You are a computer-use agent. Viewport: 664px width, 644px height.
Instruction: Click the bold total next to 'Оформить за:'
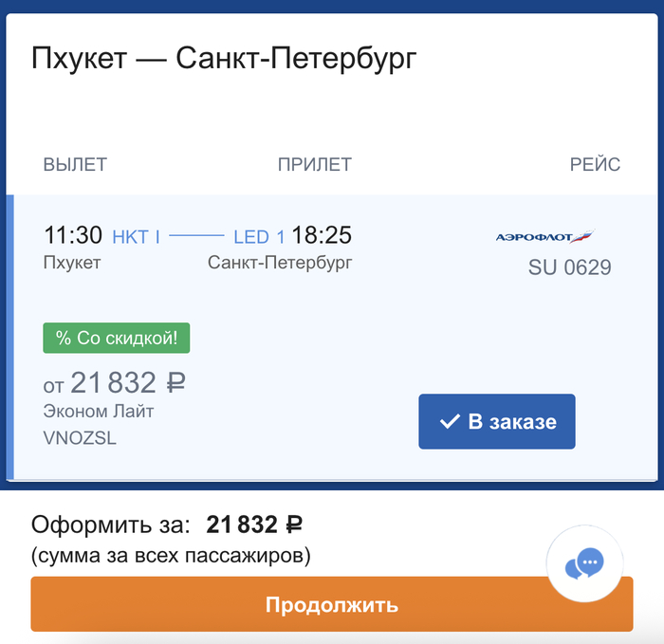point(254,524)
